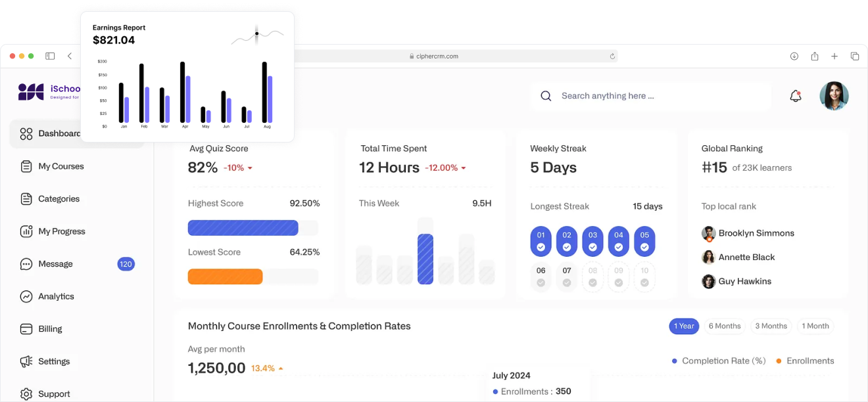Open Analytics from the sidebar
The width and height of the screenshot is (868, 402).
coord(56,296)
